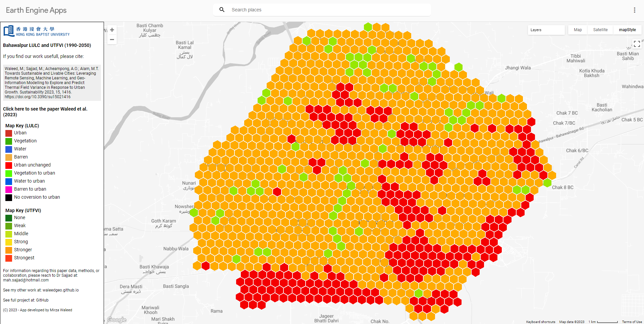Image resolution: width=644 pixels, height=324 pixels.
Task: Switch to Satellite view
Action: click(600, 30)
